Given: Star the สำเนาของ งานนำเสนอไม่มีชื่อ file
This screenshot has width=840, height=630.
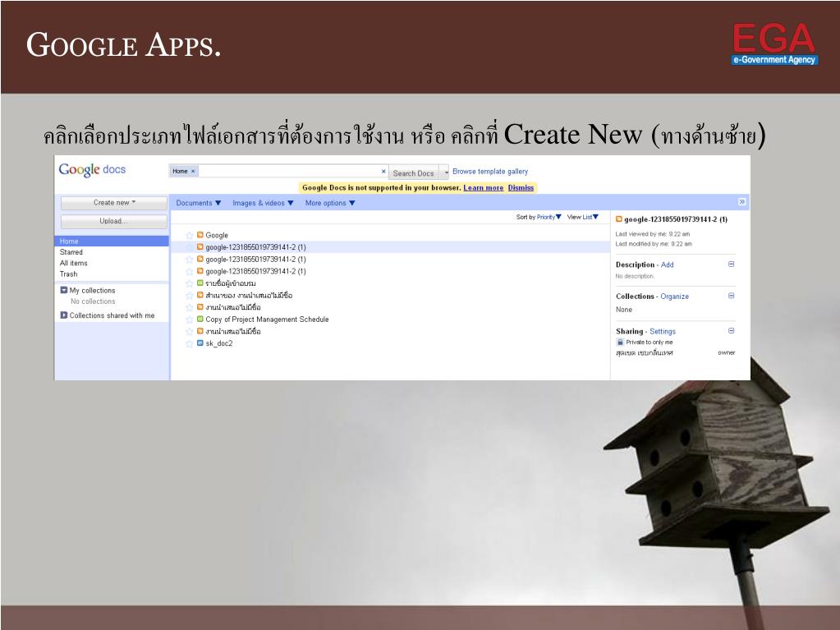Looking at the screenshot, I should 189,296.
